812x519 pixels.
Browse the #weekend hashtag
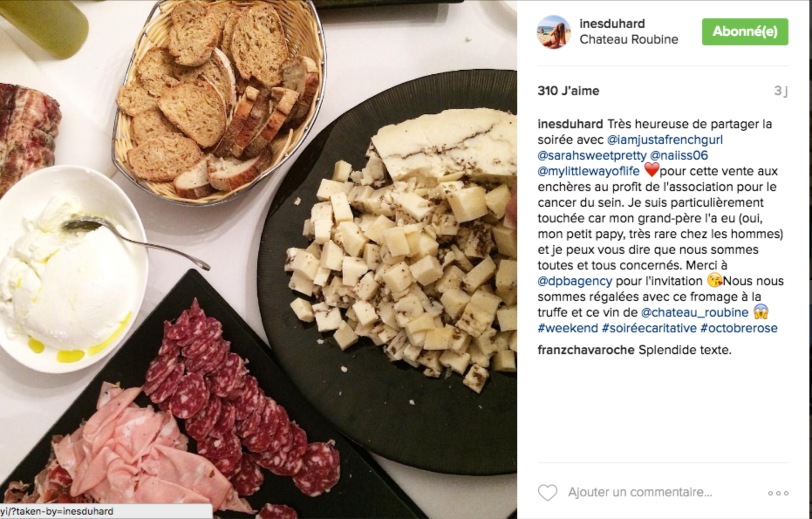(567, 328)
